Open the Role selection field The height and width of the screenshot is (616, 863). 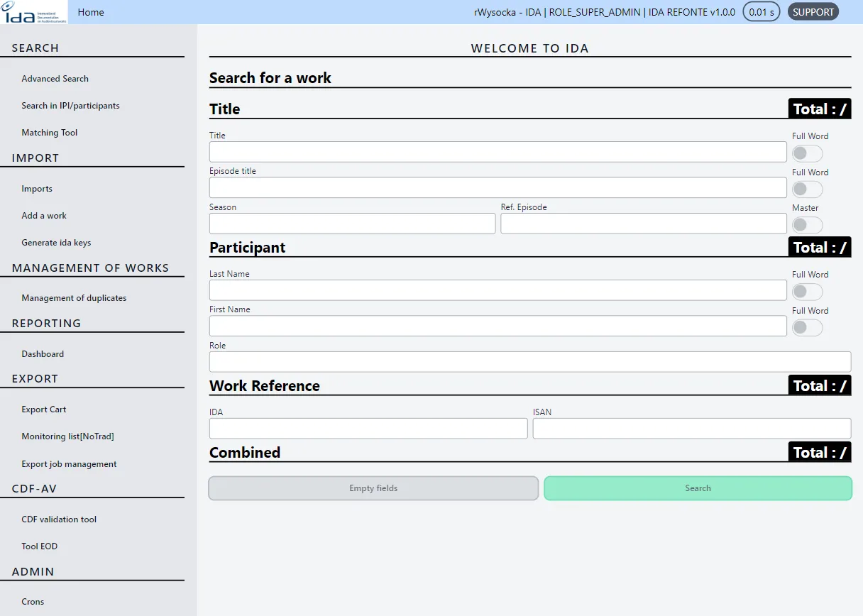tap(530, 362)
